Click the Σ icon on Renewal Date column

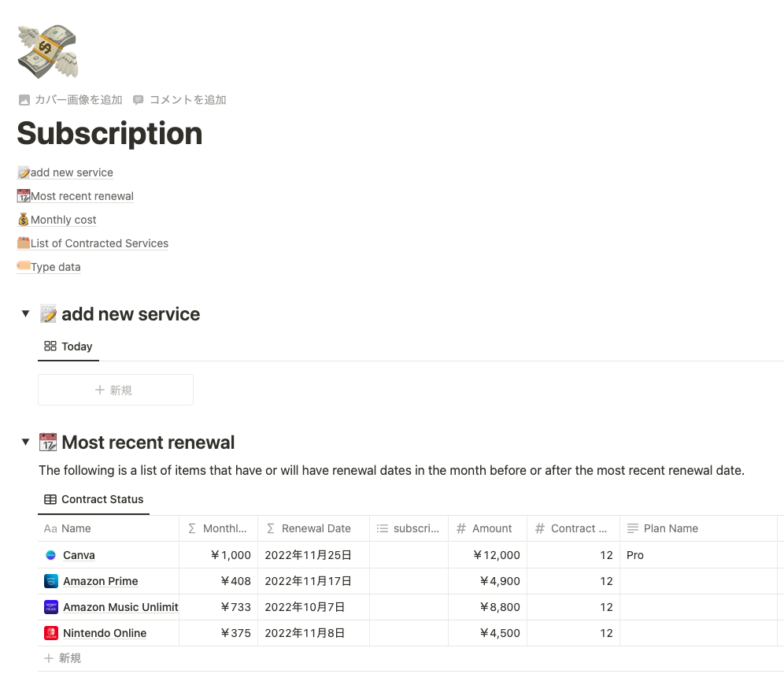(270, 528)
